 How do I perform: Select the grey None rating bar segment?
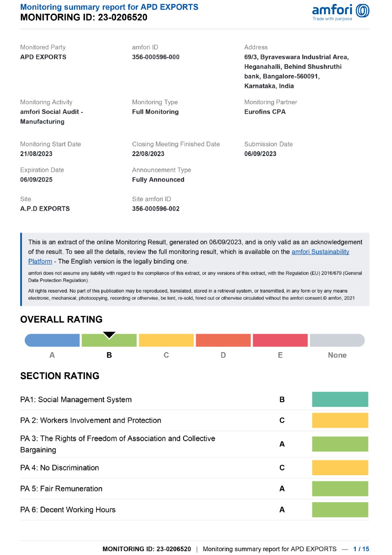point(337,340)
